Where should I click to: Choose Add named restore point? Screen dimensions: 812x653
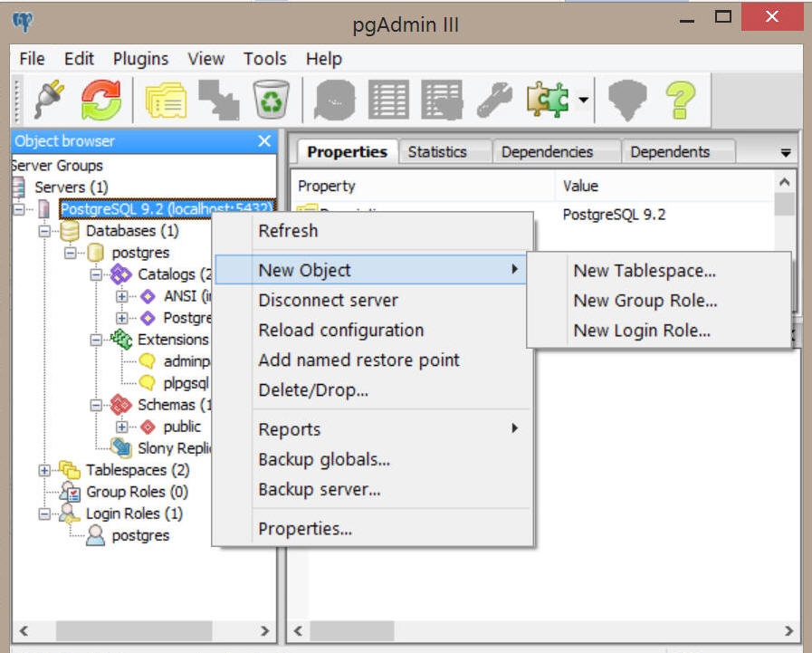[373, 360]
